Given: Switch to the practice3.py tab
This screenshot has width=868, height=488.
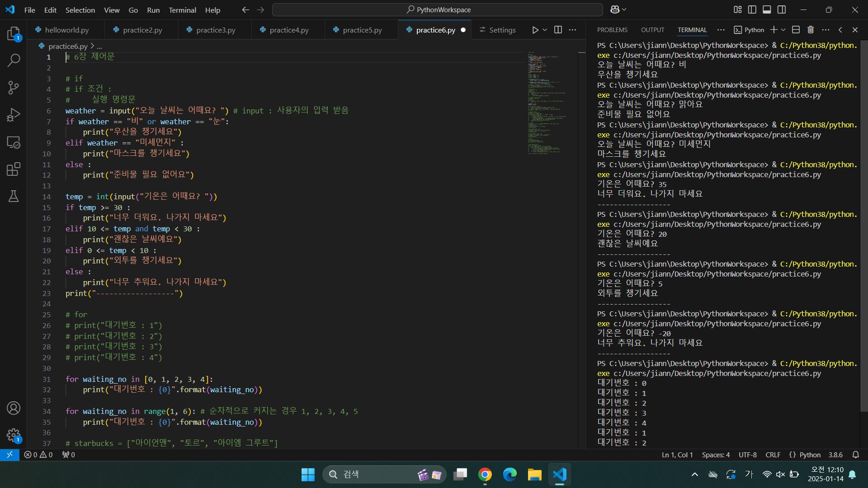Looking at the screenshot, I should (x=216, y=30).
